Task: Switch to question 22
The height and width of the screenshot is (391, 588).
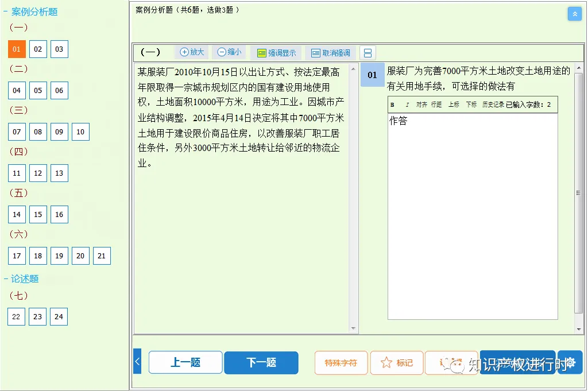Action: point(16,316)
